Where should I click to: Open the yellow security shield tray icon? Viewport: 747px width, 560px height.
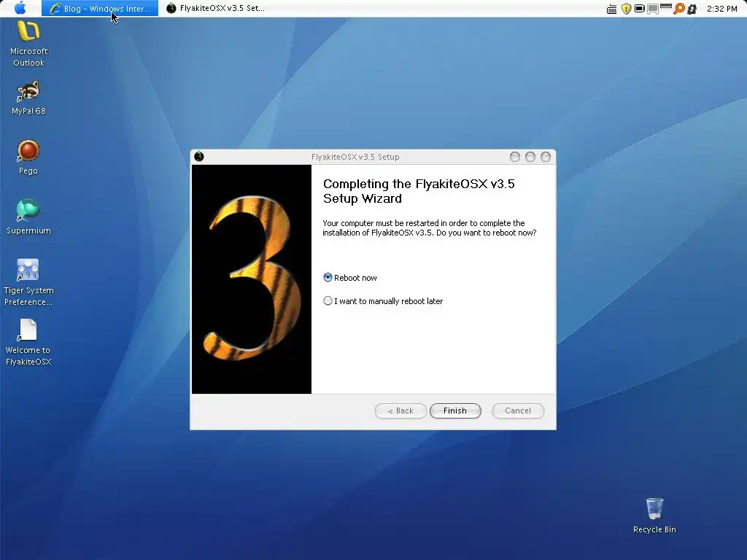pyautogui.click(x=626, y=9)
